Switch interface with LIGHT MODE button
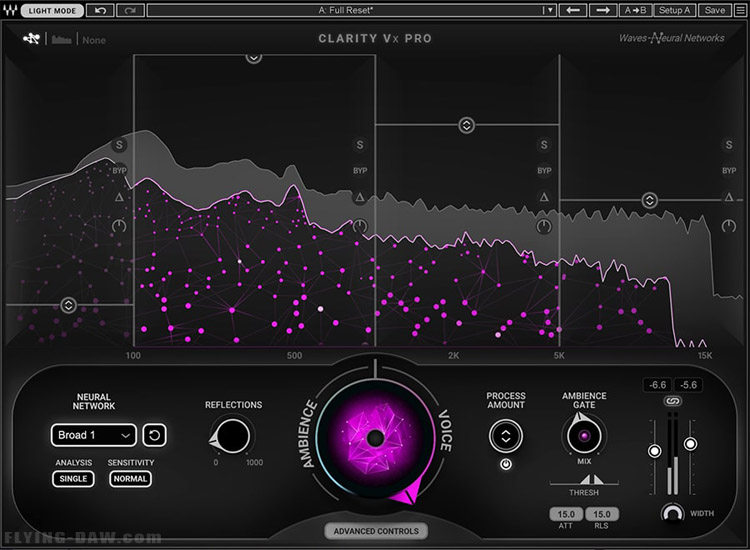 click(52, 10)
